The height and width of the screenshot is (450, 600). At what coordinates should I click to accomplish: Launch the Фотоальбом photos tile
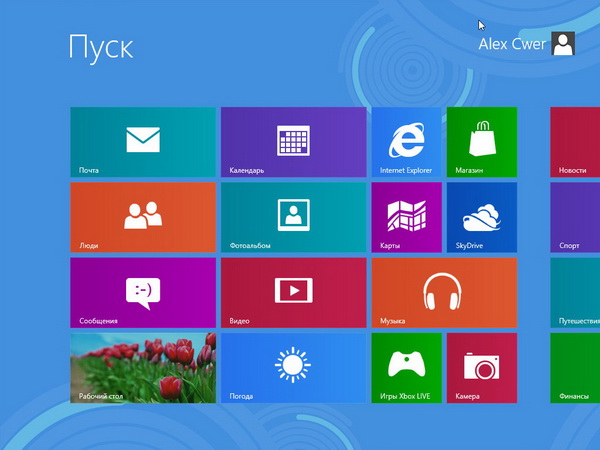[x=293, y=217]
